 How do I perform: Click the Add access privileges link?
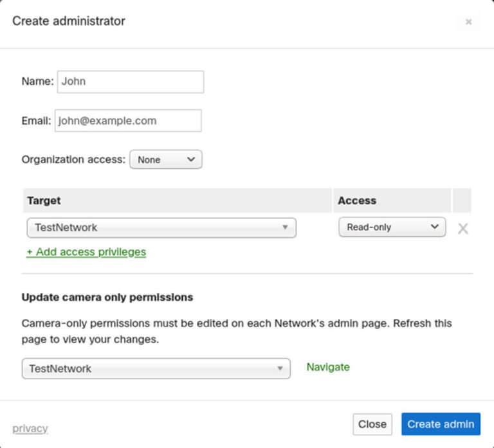tap(86, 252)
